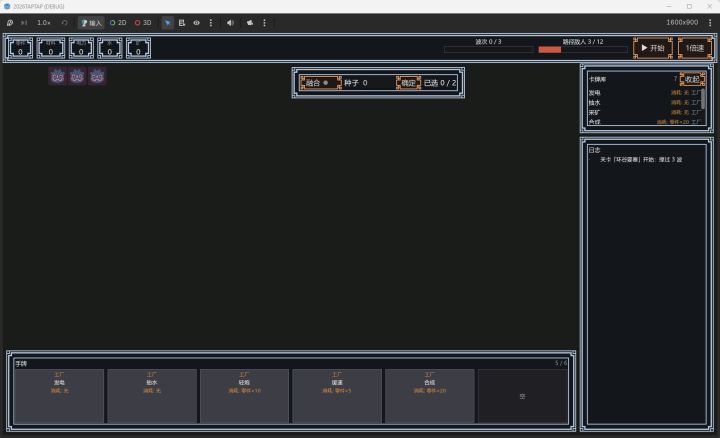Click the 波次 0 / 3 wave progress bar
The width and height of the screenshot is (720, 438).
488,50
